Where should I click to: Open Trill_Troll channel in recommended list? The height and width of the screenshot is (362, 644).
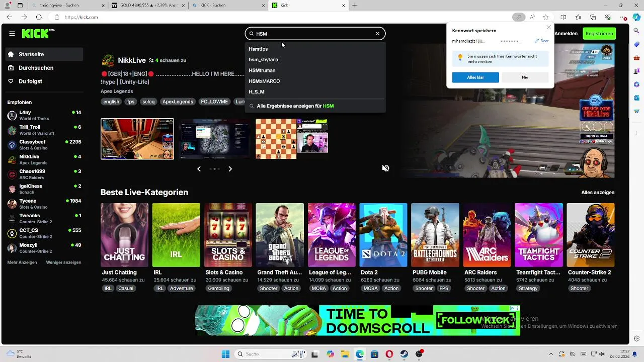tap(44, 130)
